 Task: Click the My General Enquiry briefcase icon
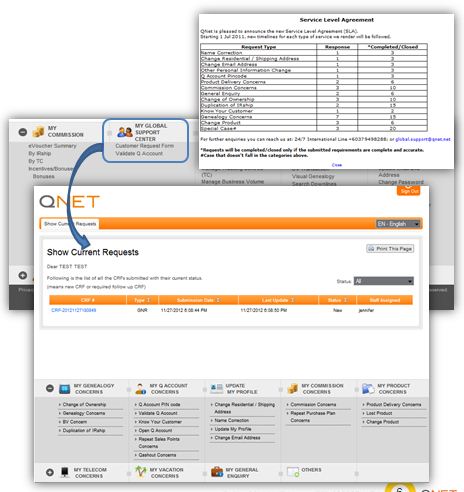click(x=217, y=472)
